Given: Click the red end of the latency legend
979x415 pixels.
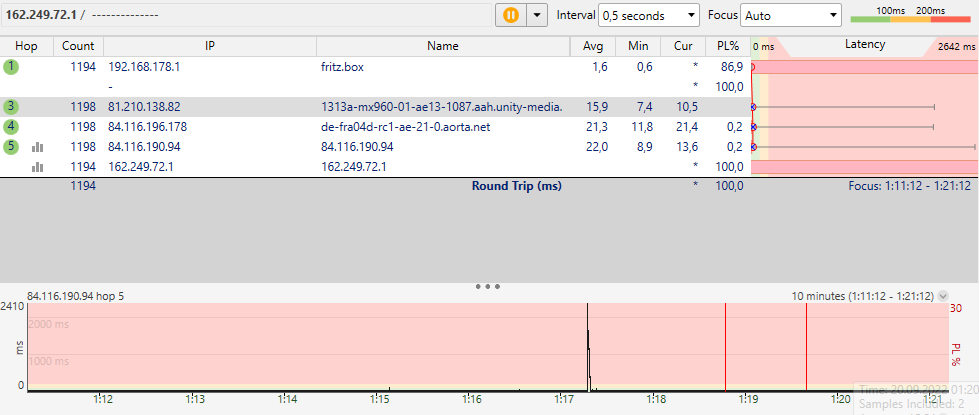Looking at the screenshot, I should click(x=950, y=19).
